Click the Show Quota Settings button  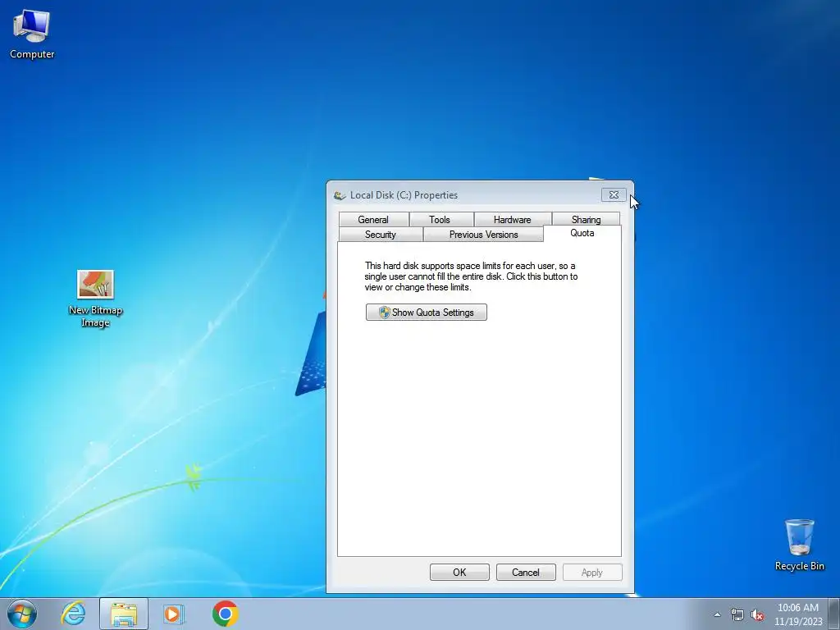(x=427, y=313)
